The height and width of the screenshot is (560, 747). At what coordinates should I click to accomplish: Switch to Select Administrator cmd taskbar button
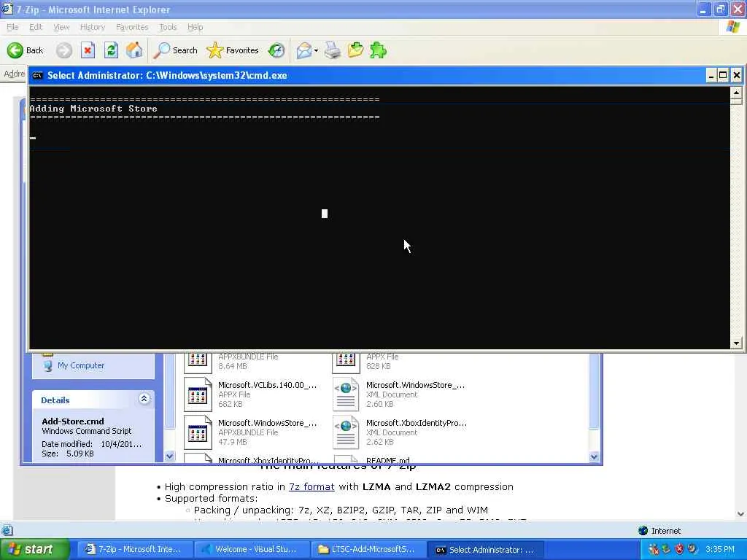pos(484,549)
